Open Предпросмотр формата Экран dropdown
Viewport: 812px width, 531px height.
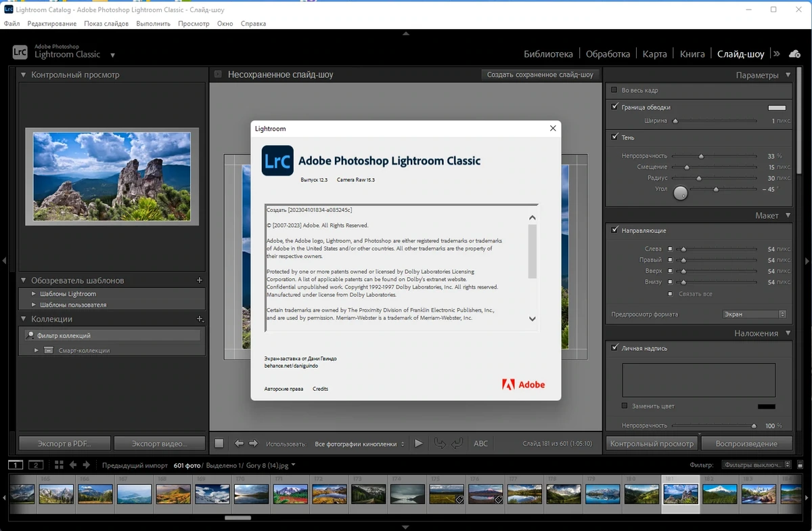[754, 314]
